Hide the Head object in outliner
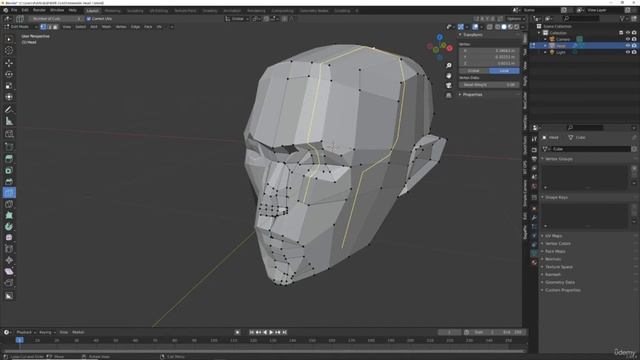This screenshot has height=360, width=640. tap(627, 46)
